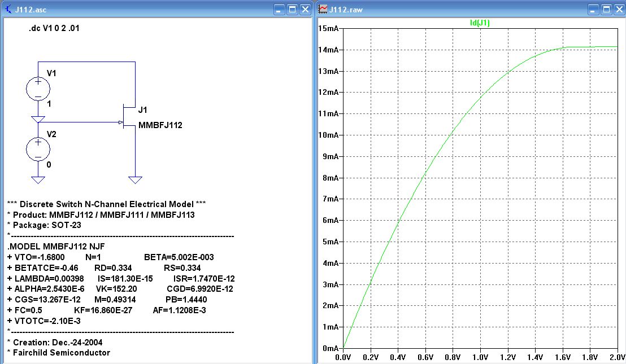Click the Fairchild Semiconductor comment

(59, 353)
